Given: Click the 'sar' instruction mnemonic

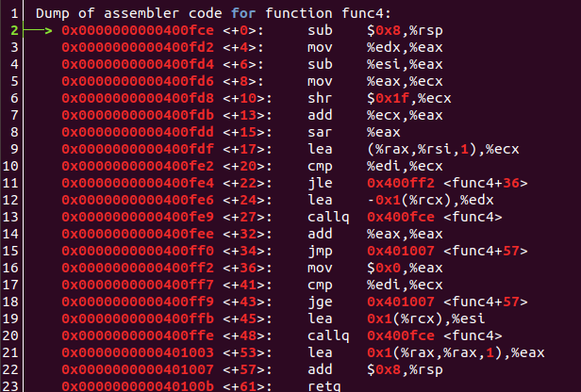Looking at the screenshot, I should (320, 133).
